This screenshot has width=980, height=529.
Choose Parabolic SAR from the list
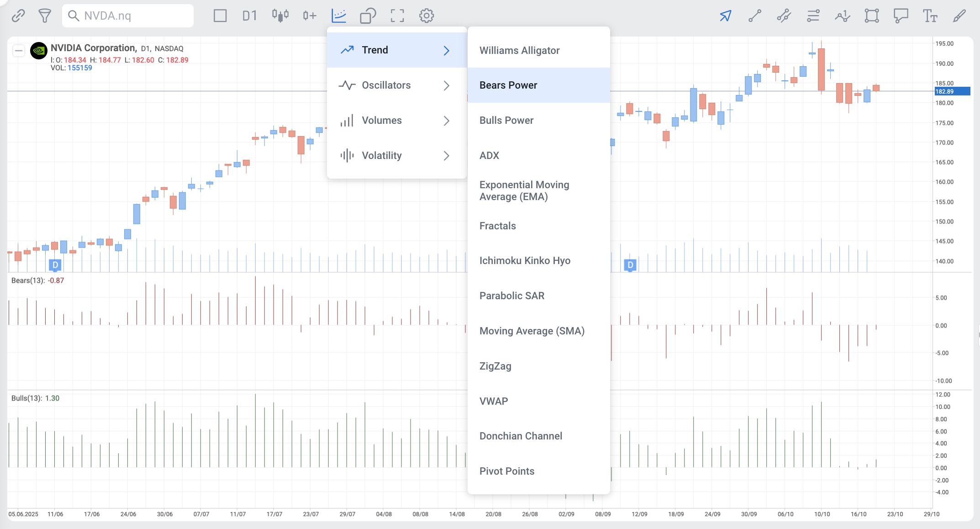tap(512, 296)
